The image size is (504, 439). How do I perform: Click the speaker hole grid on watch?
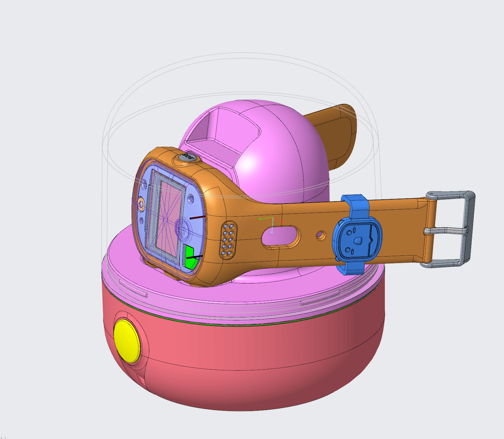click(228, 240)
